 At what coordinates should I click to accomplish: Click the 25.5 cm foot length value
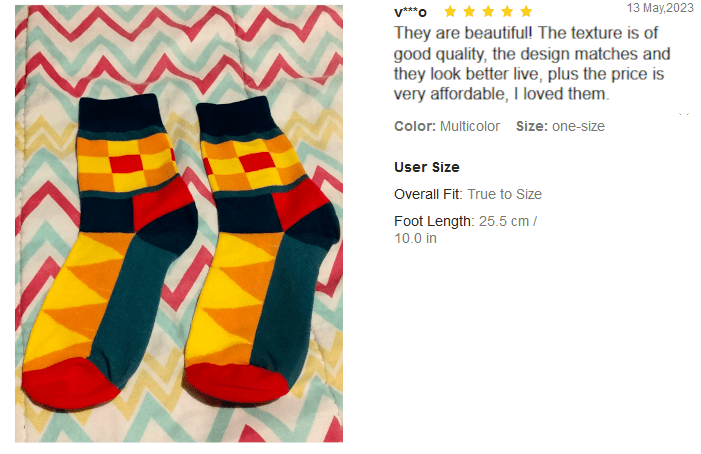pyautogui.click(x=503, y=221)
